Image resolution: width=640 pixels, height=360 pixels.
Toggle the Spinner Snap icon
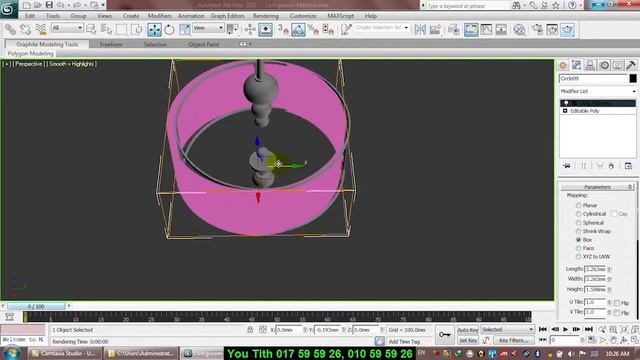pyautogui.click(x=328, y=29)
